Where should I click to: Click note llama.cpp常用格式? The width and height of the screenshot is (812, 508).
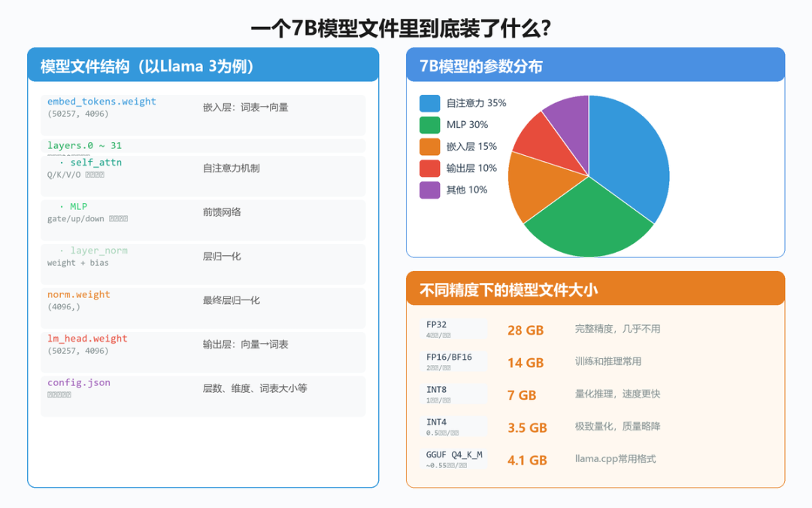(615, 459)
